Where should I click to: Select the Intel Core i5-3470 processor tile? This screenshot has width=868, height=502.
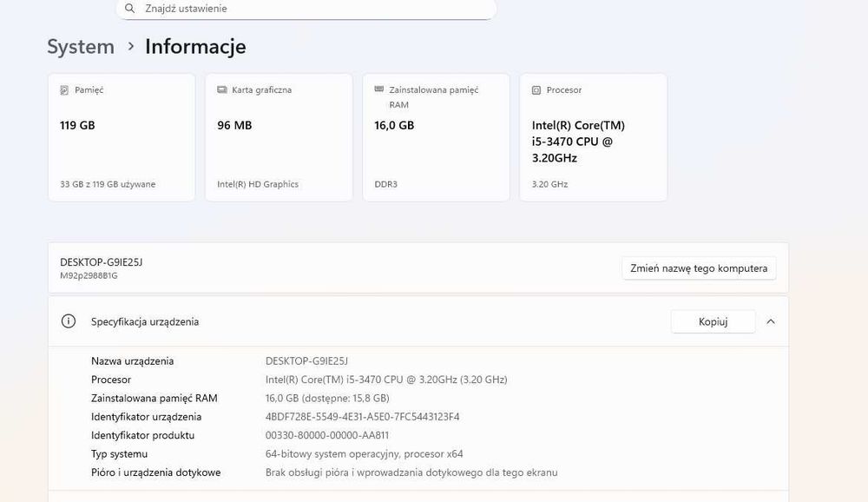[x=593, y=137]
